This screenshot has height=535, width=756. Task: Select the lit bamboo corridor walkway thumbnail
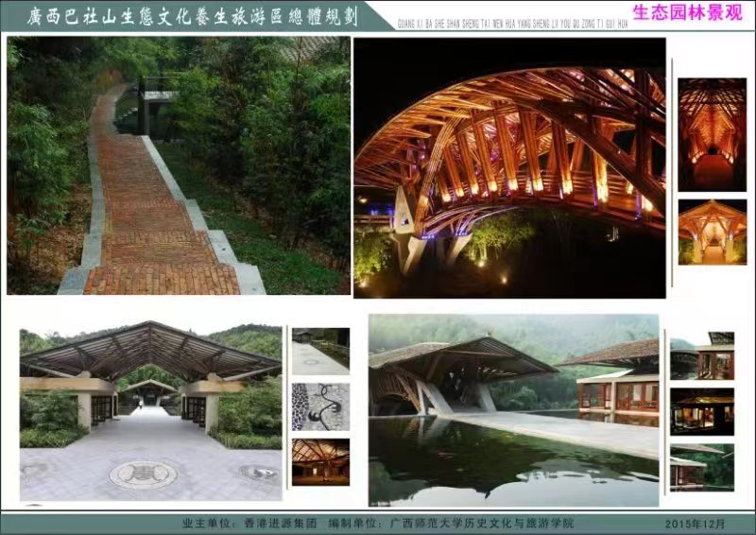click(713, 232)
